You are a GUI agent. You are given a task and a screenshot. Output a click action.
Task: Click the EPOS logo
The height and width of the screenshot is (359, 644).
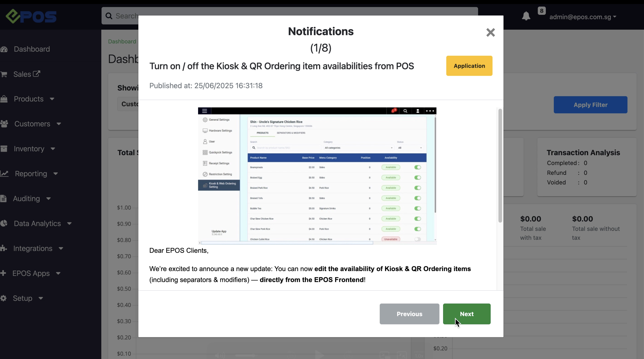31,16
